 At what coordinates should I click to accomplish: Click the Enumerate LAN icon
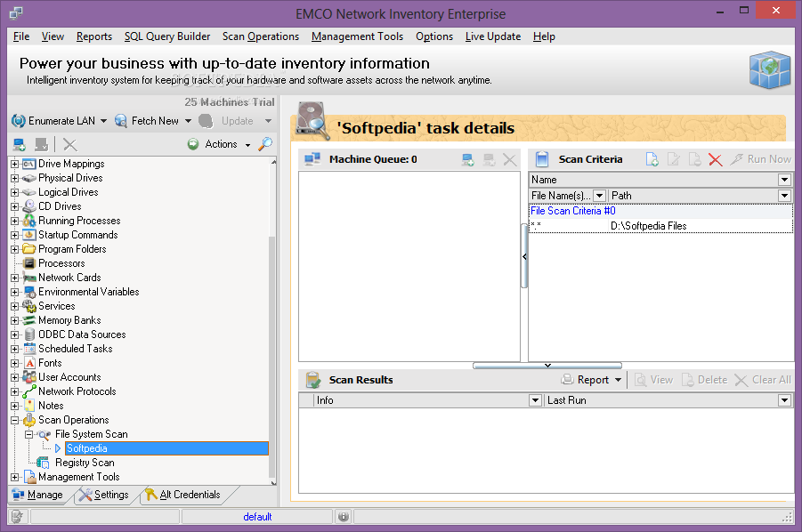(x=19, y=121)
